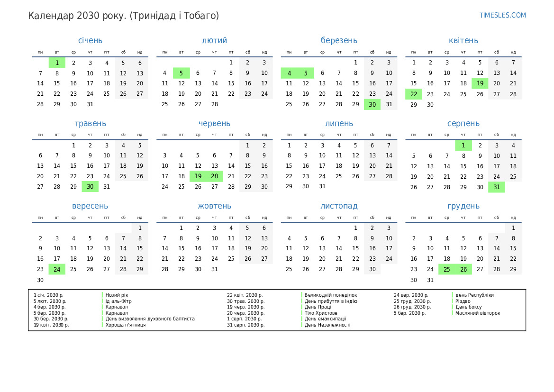Click highlighted December 25 in грудень
The width and height of the screenshot is (554, 392).
click(446, 269)
